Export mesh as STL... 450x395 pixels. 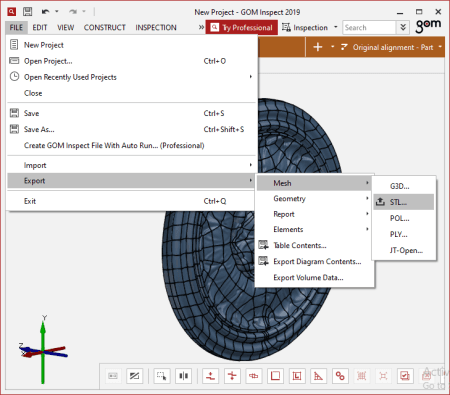404,202
